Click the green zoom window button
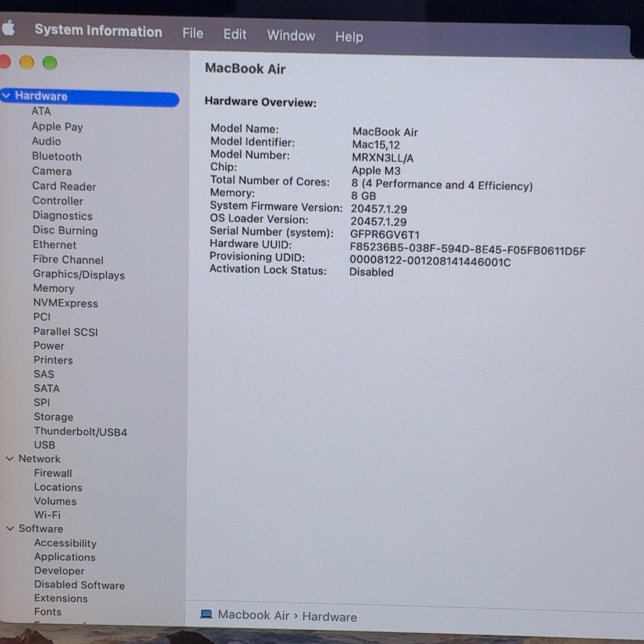 [x=50, y=63]
